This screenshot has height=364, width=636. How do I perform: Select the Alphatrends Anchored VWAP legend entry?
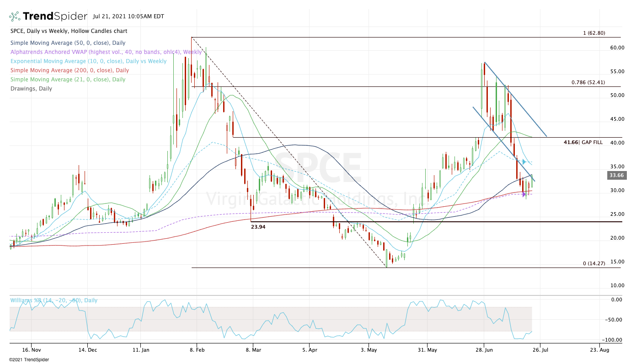[106, 52]
